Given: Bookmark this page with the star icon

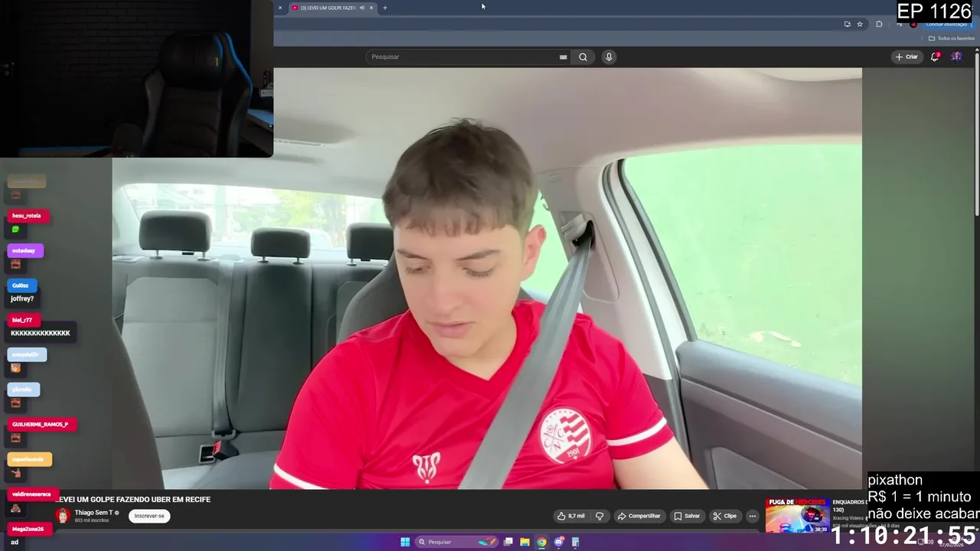Looking at the screenshot, I should click(860, 24).
